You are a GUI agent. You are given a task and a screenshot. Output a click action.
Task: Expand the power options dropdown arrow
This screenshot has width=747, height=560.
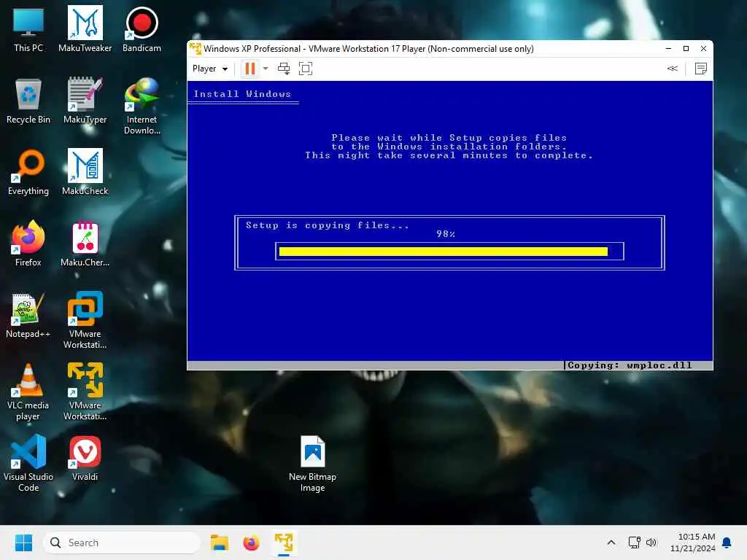pyautogui.click(x=266, y=69)
